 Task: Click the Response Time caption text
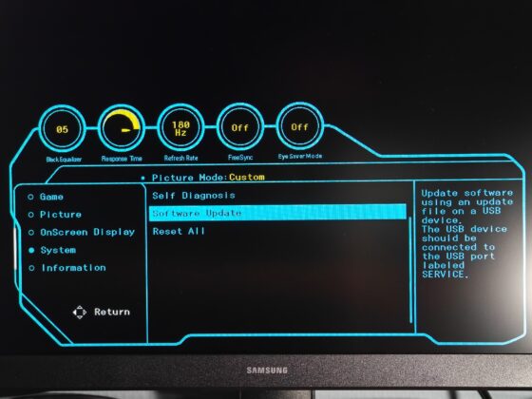pyautogui.click(x=122, y=159)
